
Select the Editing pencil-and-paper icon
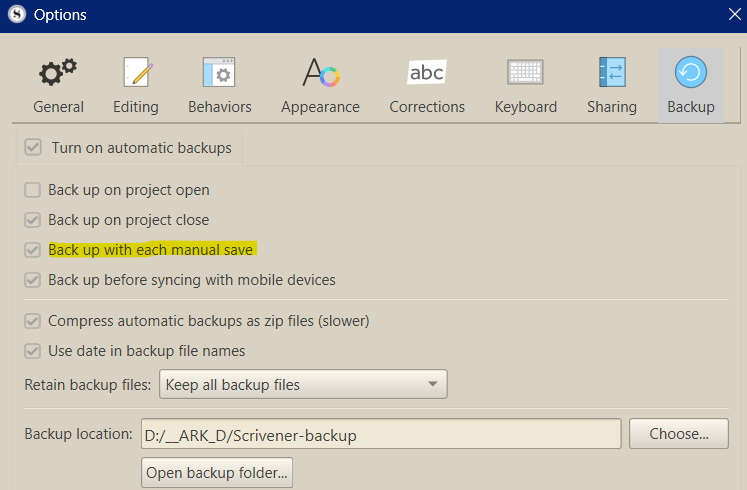136,74
